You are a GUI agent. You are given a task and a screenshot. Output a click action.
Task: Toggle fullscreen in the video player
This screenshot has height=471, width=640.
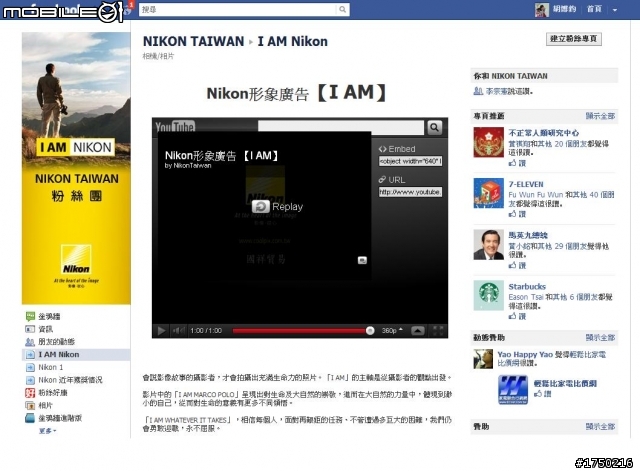pos(438,331)
